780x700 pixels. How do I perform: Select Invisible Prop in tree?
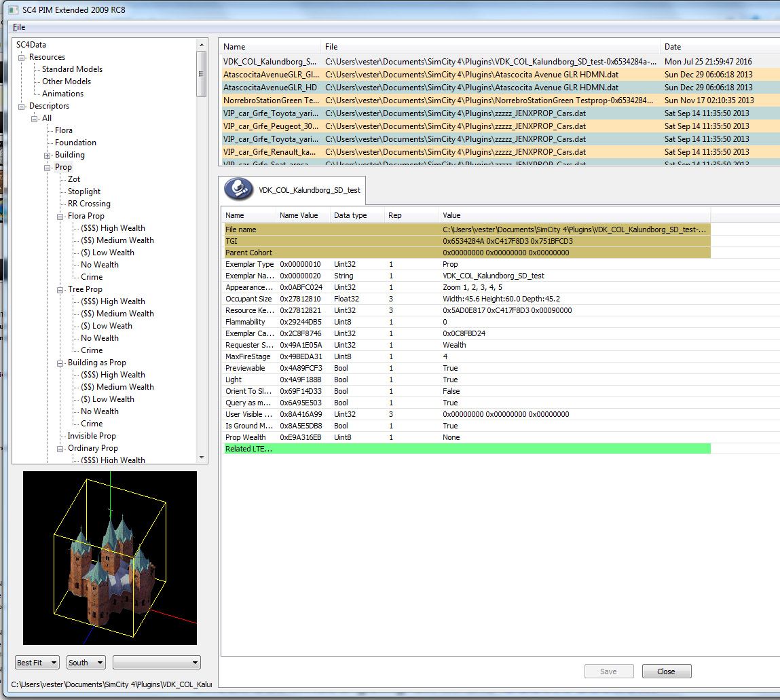click(92, 436)
